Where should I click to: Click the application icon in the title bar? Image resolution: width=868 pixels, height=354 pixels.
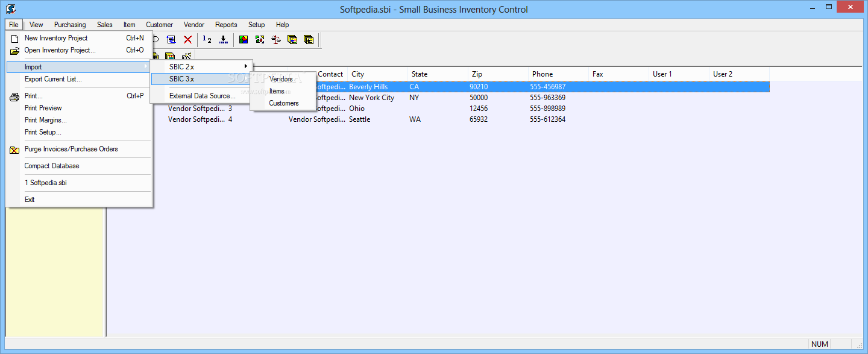pyautogui.click(x=10, y=8)
